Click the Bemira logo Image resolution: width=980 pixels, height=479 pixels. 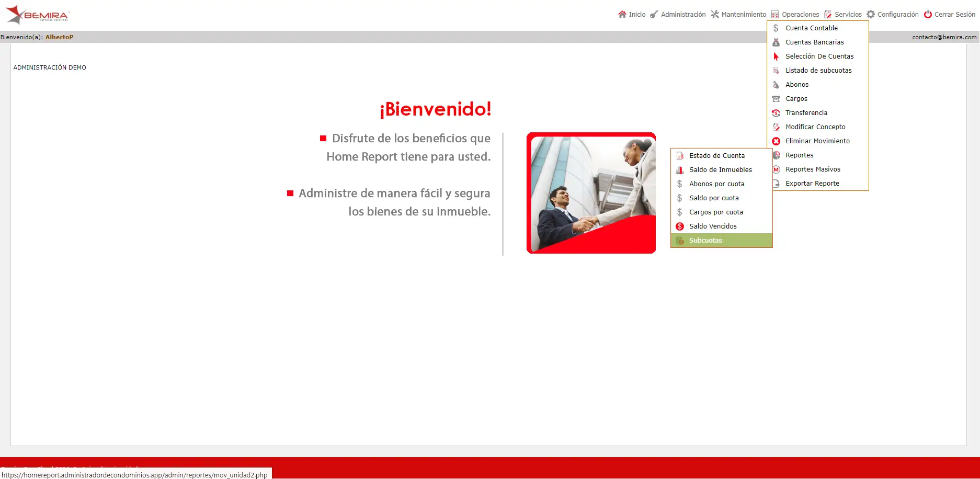38,15
